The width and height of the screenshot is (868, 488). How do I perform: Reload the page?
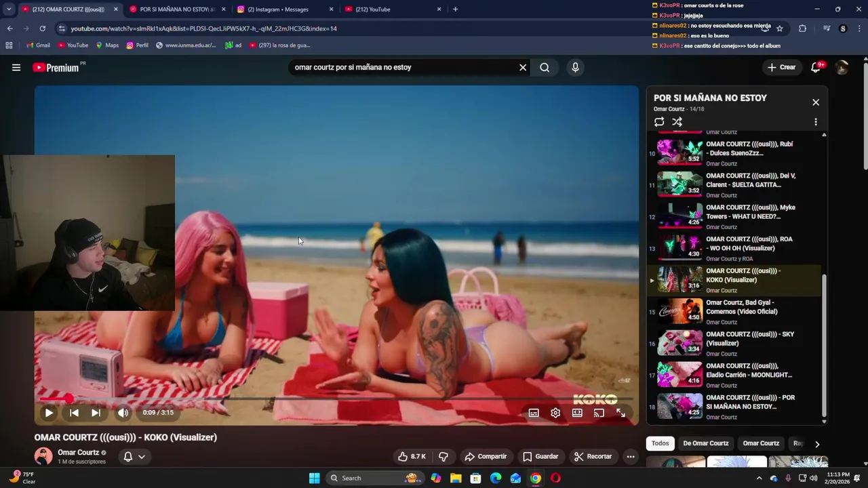coord(42,28)
